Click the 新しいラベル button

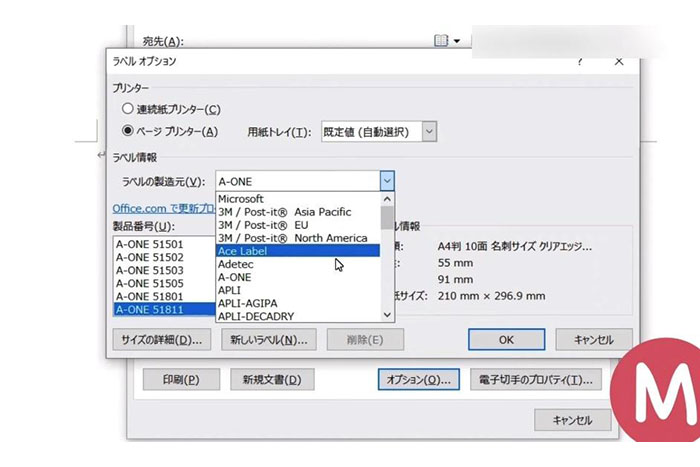pos(269,340)
